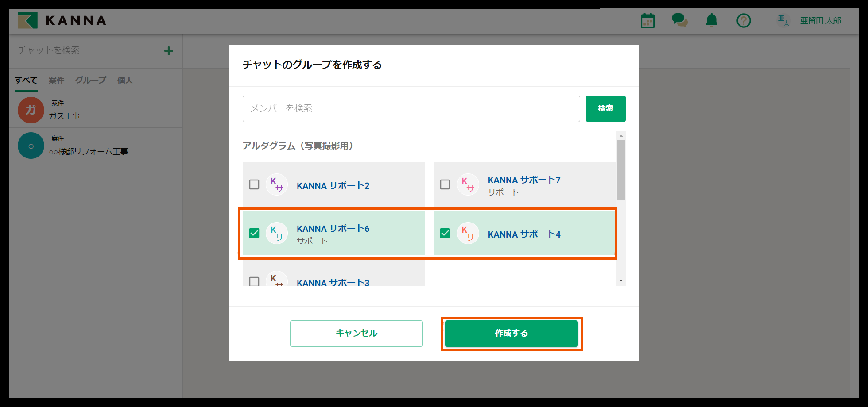Click the green plus new chat icon
The width and height of the screenshot is (868, 407).
point(168,51)
